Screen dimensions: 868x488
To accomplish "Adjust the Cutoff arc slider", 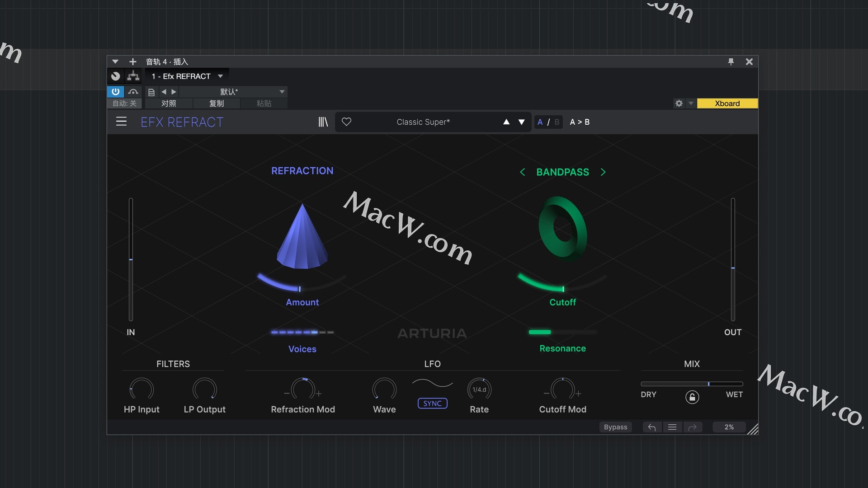I will tap(562, 282).
